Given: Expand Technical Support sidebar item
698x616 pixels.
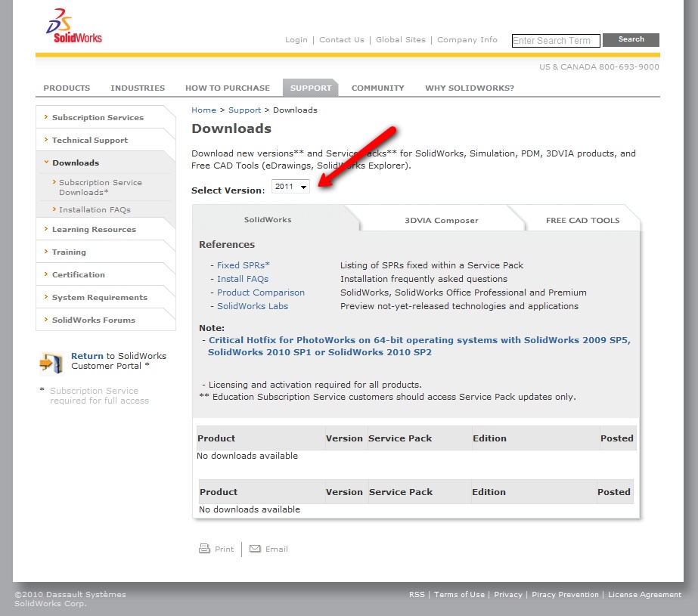Looking at the screenshot, I should (90, 140).
